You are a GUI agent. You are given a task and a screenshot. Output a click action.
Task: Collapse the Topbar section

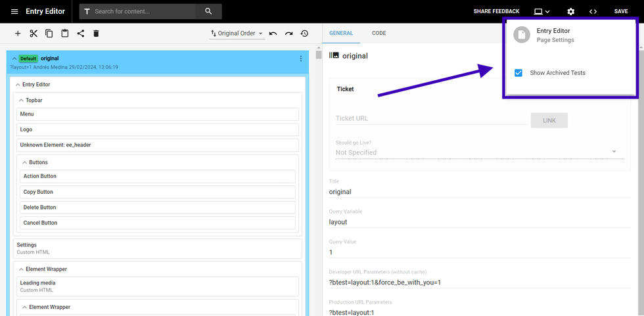click(x=20, y=101)
